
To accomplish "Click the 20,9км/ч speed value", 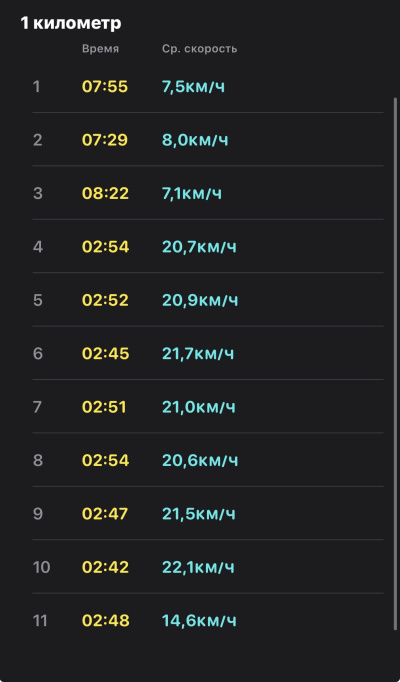I will (x=200, y=300).
